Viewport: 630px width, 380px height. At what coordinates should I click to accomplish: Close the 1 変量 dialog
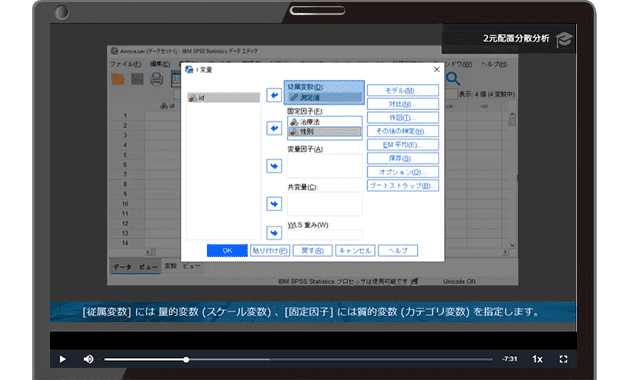(x=437, y=69)
